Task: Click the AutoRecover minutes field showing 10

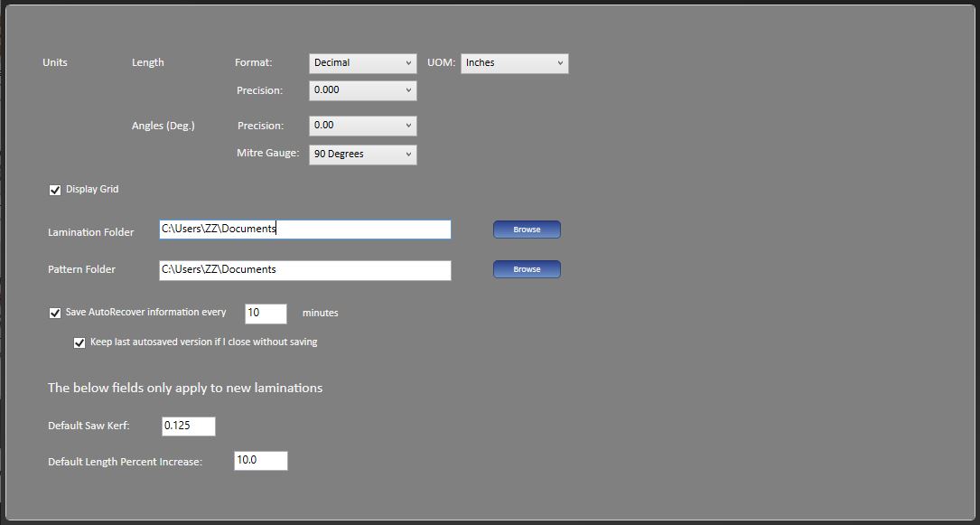Action: click(x=266, y=314)
